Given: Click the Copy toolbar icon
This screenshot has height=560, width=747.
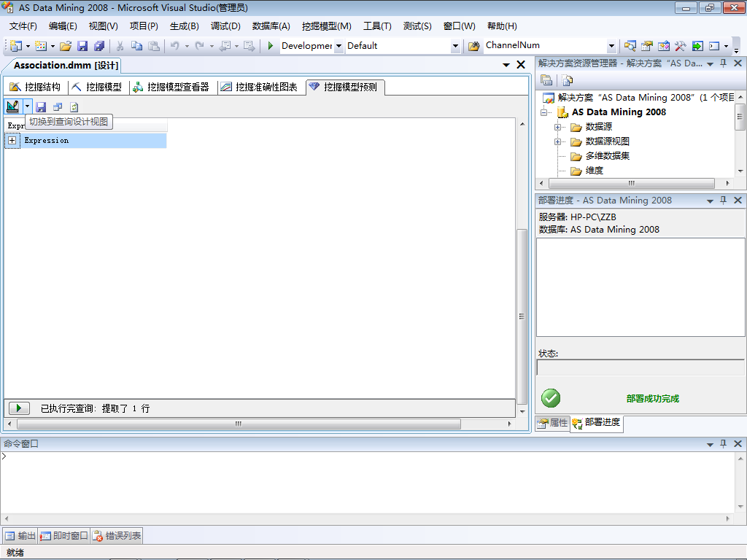Looking at the screenshot, I should (136, 46).
